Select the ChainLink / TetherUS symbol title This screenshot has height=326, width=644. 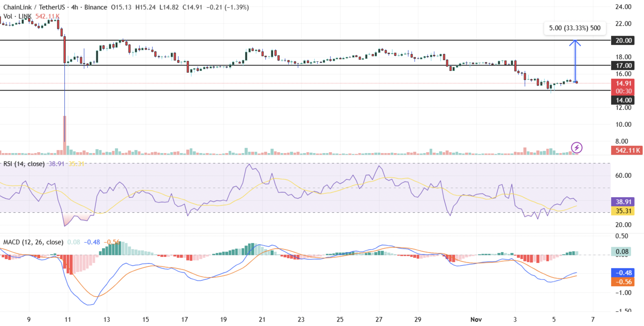click(34, 7)
